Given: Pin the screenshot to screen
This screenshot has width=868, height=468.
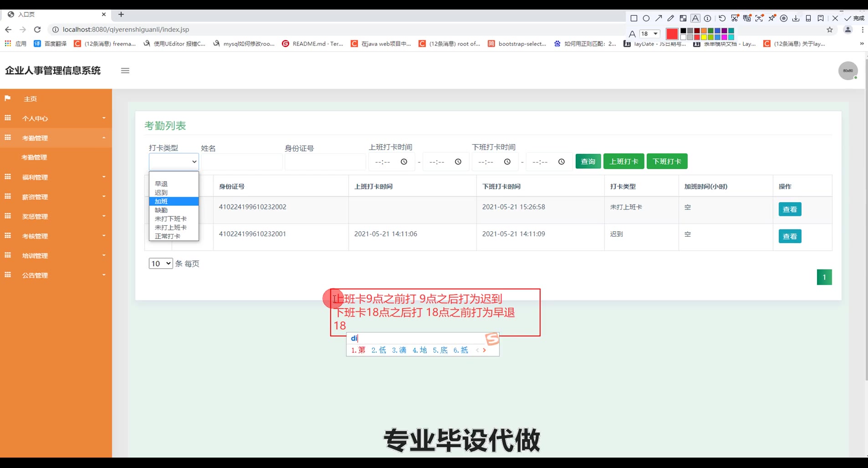Looking at the screenshot, I should click(772, 18).
